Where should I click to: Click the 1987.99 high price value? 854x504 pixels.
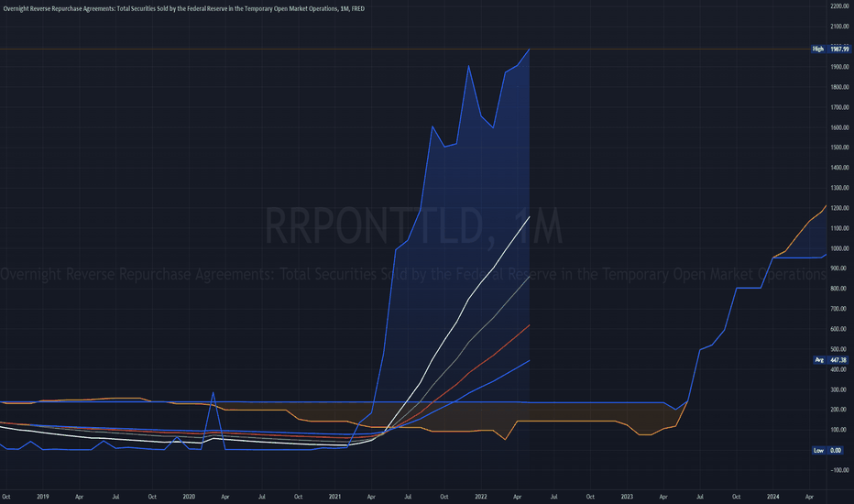(x=839, y=49)
